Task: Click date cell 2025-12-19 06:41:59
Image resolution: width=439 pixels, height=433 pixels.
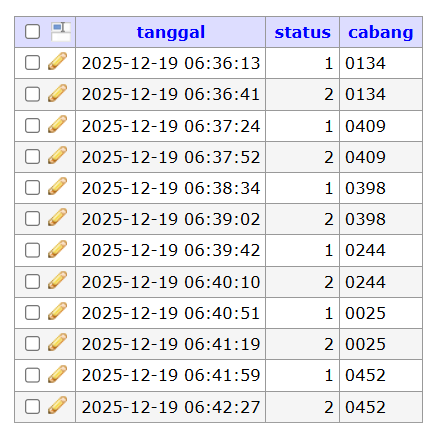Action: click(171, 375)
